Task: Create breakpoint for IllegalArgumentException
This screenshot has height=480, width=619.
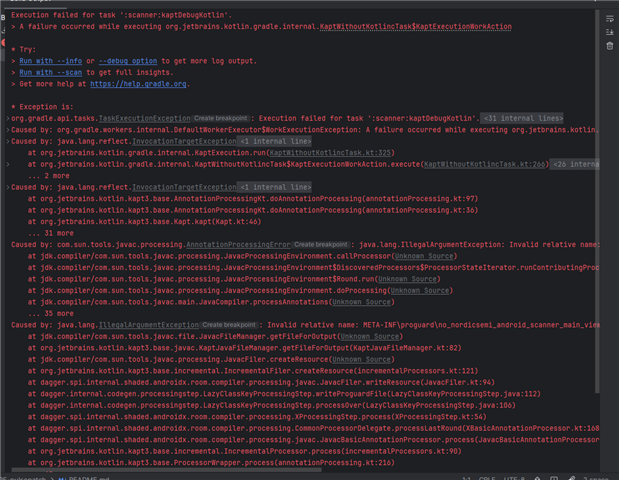Action: pyautogui.click(x=229, y=325)
